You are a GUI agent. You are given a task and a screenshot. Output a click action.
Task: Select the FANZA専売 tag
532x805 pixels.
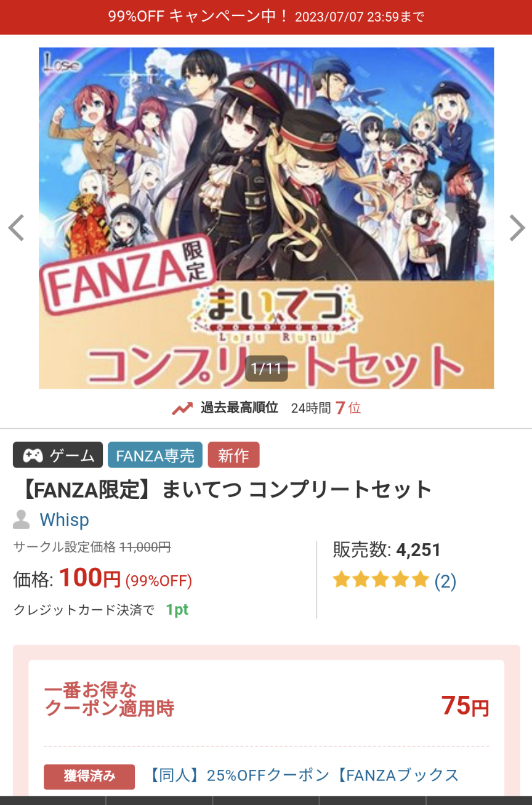tap(155, 455)
